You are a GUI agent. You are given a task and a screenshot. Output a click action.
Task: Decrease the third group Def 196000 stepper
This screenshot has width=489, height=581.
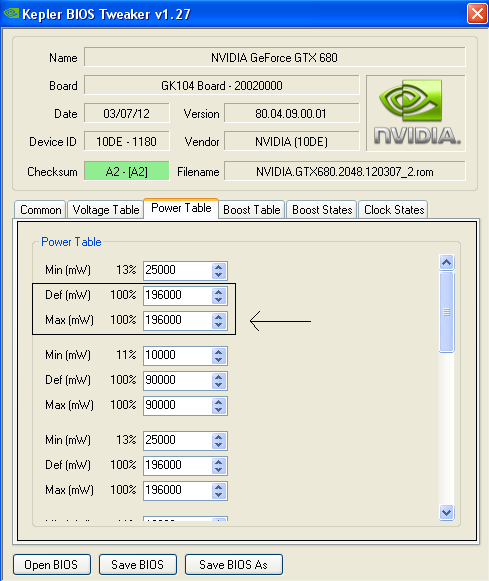pos(219,470)
